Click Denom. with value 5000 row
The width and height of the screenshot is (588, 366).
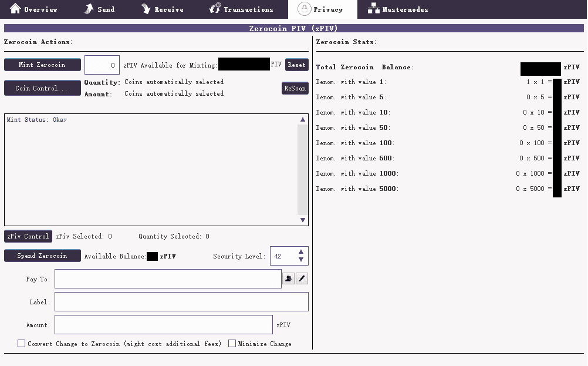pyautogui.click(x=448, y=189)
